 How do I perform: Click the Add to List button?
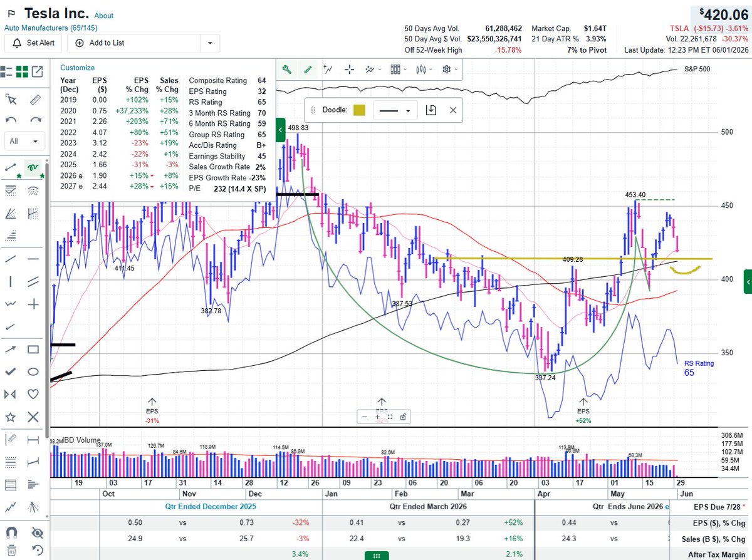click(x=133, y=43)
